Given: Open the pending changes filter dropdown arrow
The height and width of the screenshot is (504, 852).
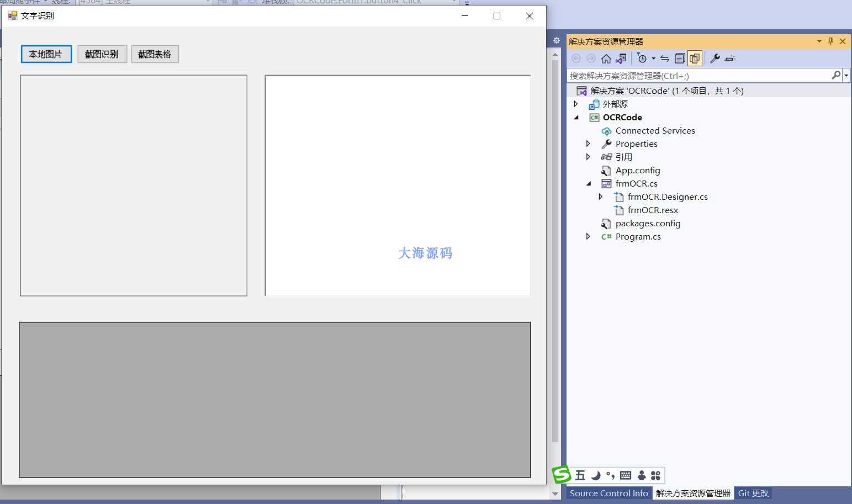Looking at the screenshot, I should [x=654, y=59].
